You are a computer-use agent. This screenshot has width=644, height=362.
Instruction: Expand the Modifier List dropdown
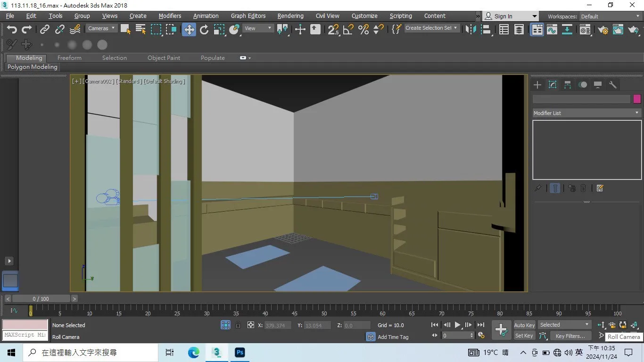pyautogui.click(x=586, y=113)
